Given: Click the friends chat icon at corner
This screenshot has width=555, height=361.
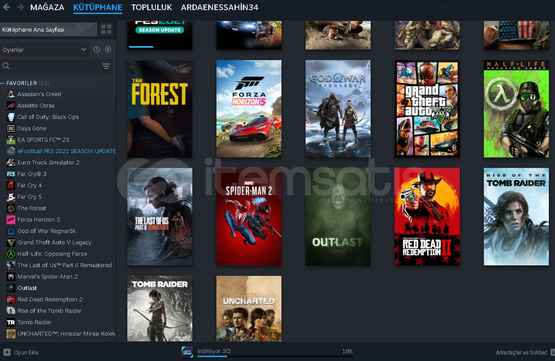Looking at the screenshot, I should (552, 352).
